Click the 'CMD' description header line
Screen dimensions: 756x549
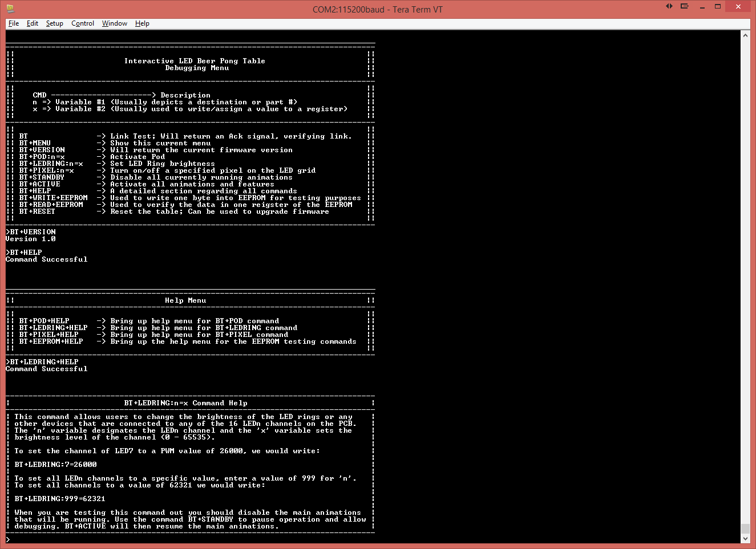(x=122, y=95)
